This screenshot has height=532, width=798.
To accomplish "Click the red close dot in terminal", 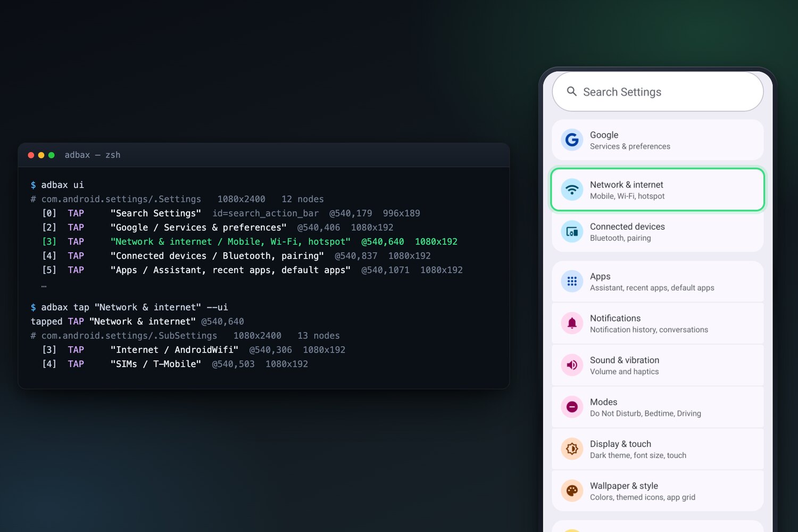I will (31, 155).
